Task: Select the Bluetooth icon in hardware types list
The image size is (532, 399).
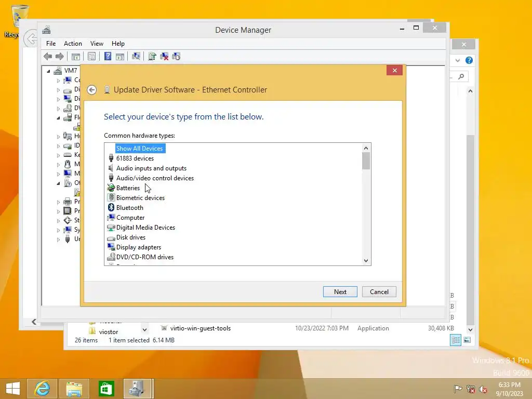Action: pos(111,207)
